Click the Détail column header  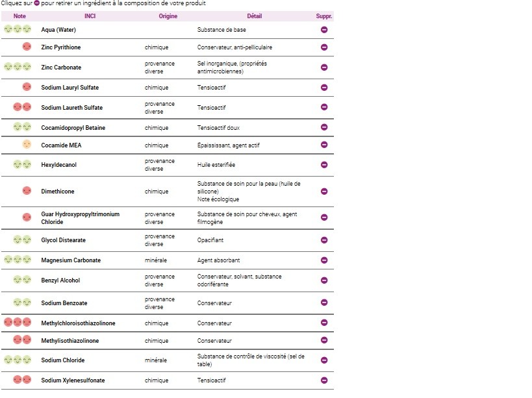pyautogui.click(x=255, y=16)
